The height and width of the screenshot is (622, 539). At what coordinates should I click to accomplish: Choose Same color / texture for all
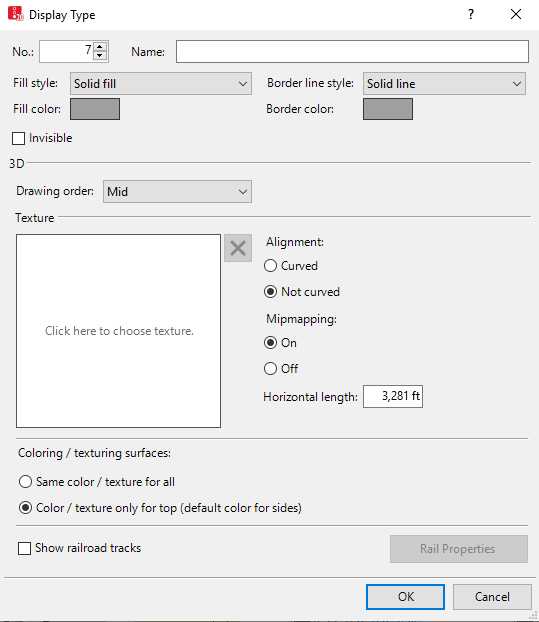point(25,482)
